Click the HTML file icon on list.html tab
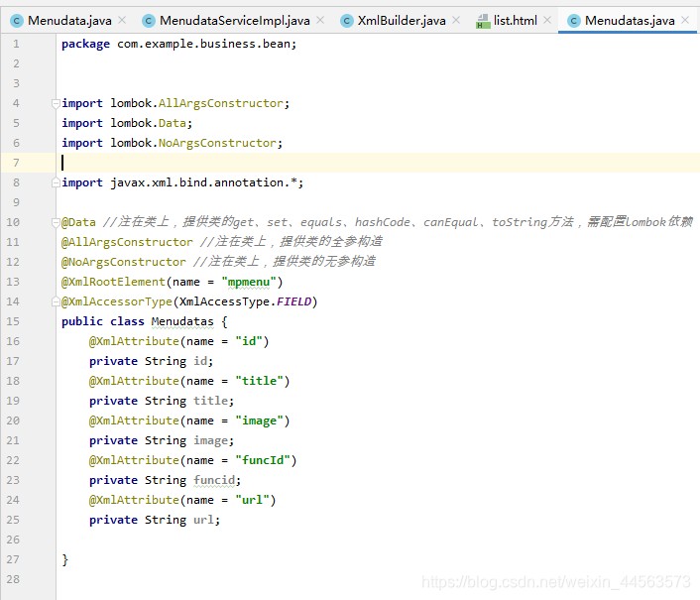The image size is (700, 600). point(483,21)
